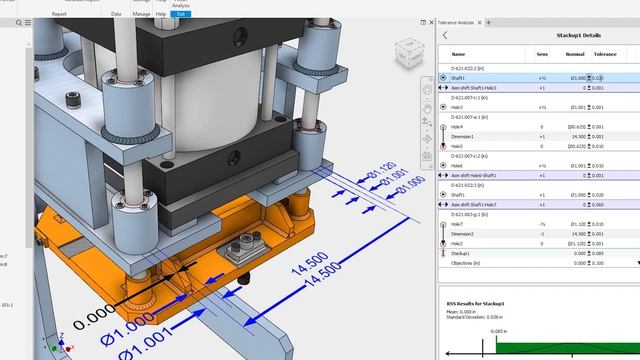This screenshot has height=360, width=640.
Task: Click the Ø1.120 dimension label in viewport
Action: coord(382,170)
